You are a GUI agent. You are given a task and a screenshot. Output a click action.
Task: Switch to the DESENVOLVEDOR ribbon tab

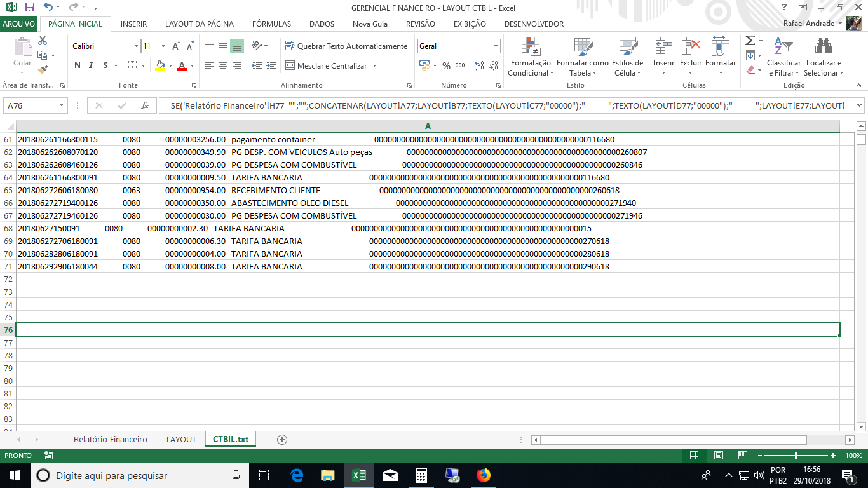click(534, 24)
